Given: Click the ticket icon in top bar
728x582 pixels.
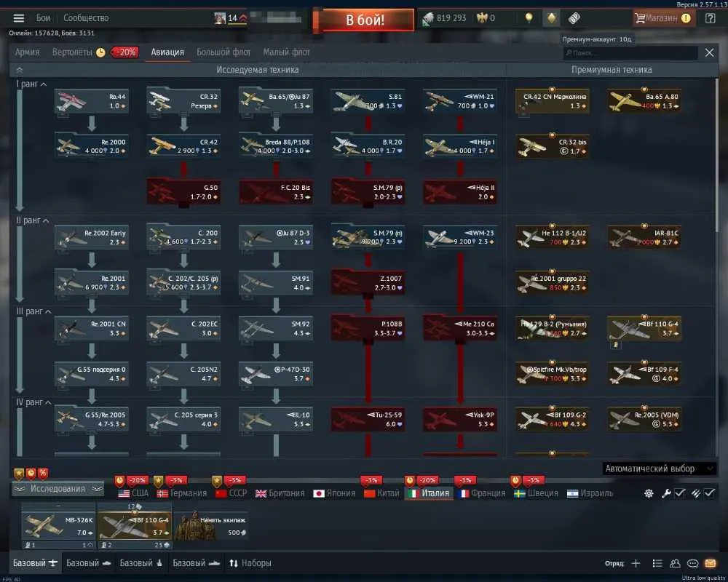Looking at the screenshot, I should (574, 18).
